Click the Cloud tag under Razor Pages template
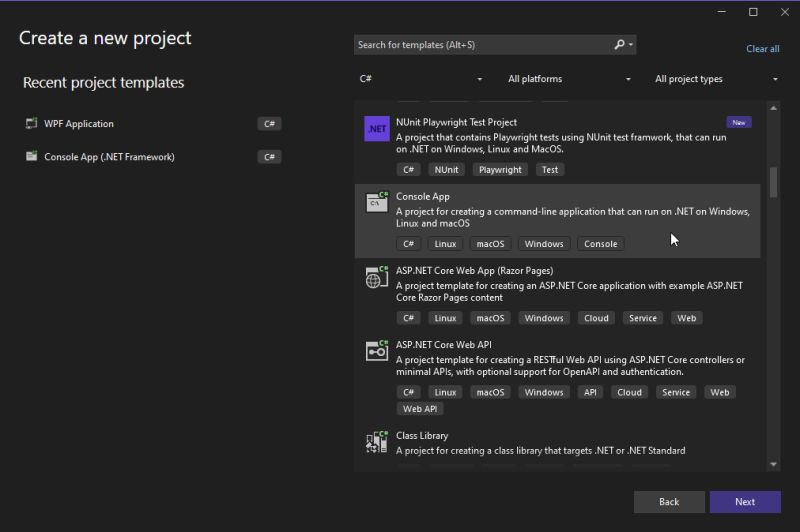The width and height of the screenshot is (800, 532). pos(596,318)
